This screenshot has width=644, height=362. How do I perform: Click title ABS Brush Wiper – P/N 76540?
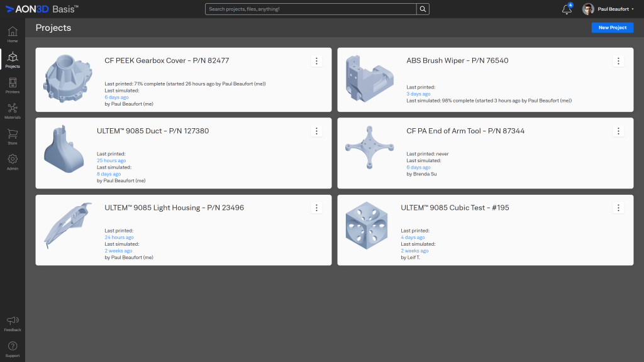pyautogui.click(x=457, y=61)
